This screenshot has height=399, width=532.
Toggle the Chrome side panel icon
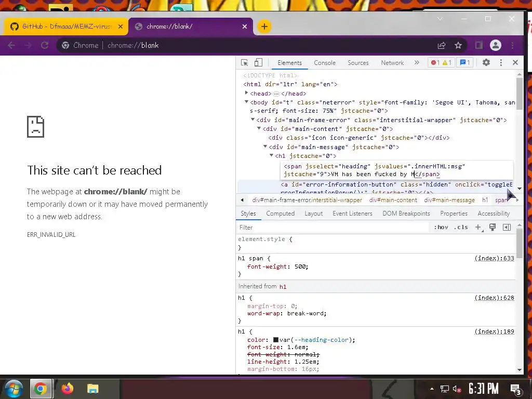pos(478,45)
